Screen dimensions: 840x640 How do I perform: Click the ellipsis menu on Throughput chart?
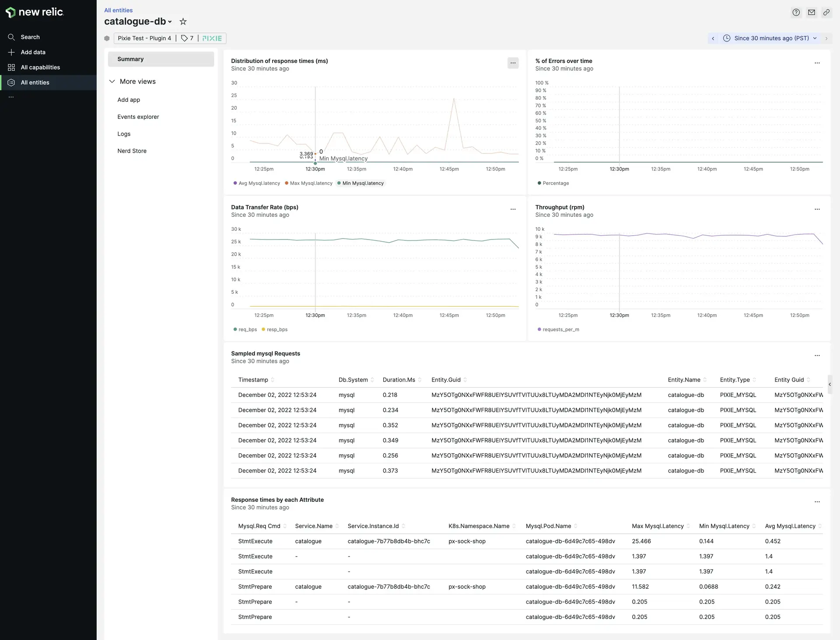click(x=818, y=209)
